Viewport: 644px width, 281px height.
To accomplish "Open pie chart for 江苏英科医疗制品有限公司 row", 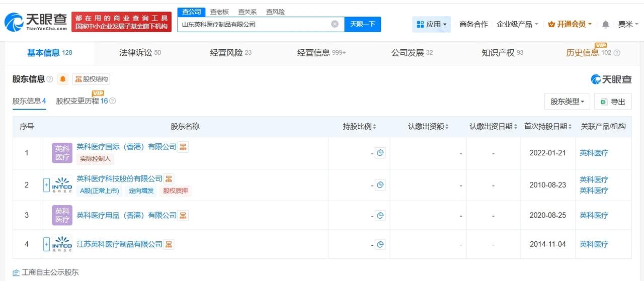I will click(380, 244).
